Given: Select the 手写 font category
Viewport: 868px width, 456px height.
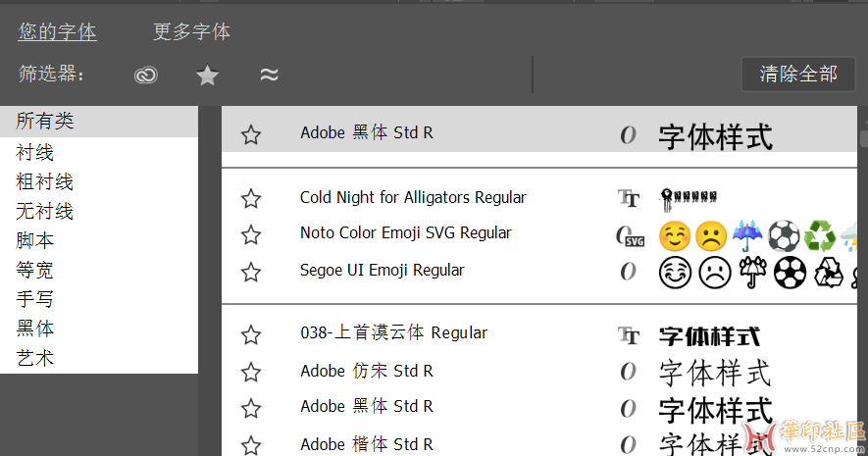Looking at the screenshot, I should [35, 299].
